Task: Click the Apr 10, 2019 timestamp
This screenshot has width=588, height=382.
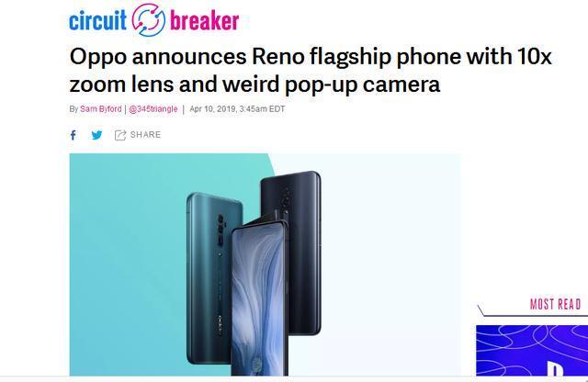Action: click(237, 109)
